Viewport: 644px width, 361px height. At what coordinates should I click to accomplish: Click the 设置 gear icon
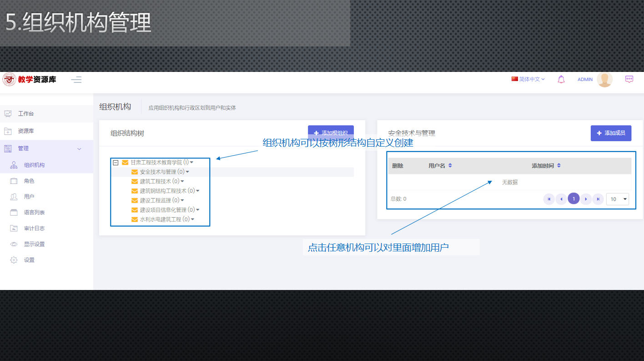pos(14,260)
